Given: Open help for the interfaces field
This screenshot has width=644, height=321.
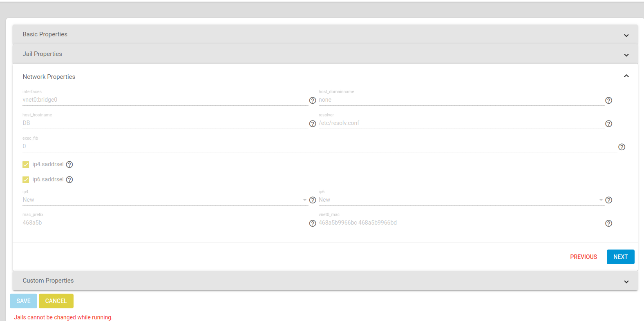Looking at the screenshot, I should coord(313,100).
